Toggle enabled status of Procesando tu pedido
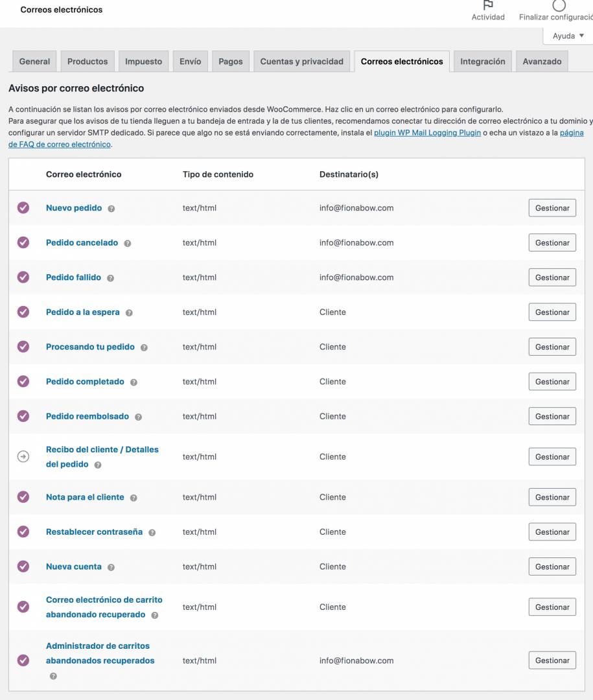The image size is (593, 700). click(23, 346)
